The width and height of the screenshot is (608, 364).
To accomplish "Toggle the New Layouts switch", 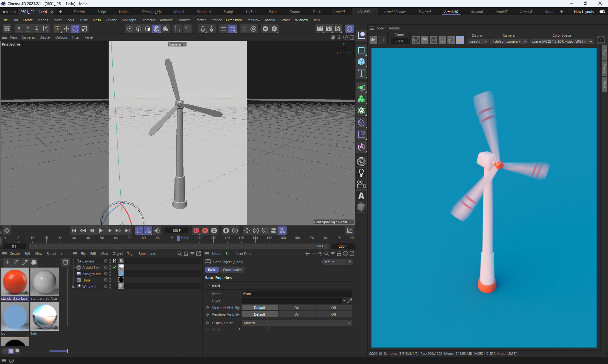I will (x=602, y=12).
